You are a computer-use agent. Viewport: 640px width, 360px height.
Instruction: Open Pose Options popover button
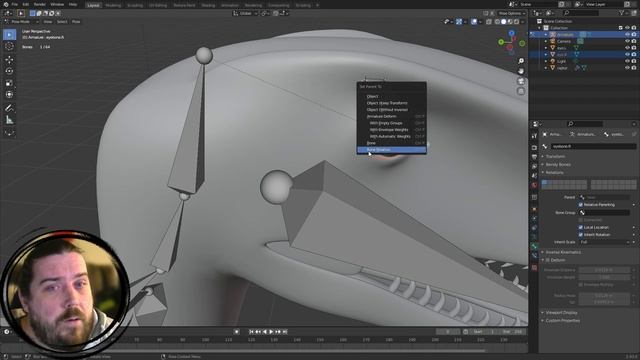point(511,13)
